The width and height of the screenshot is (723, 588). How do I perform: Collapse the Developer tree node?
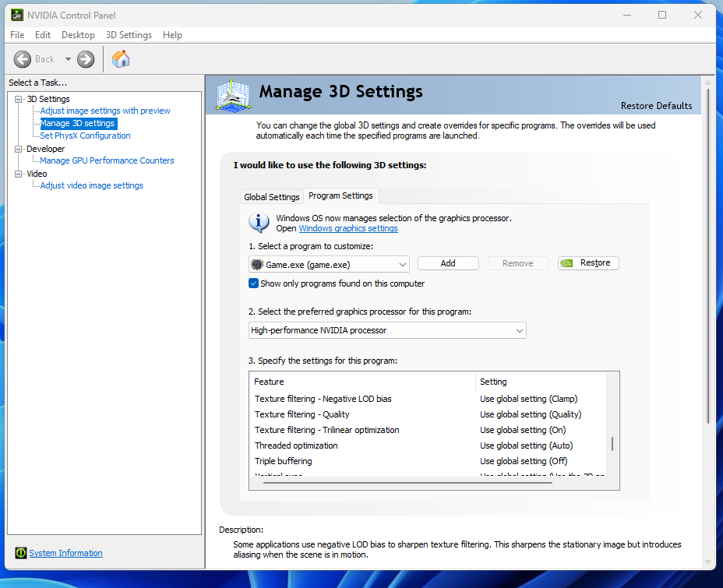tap(19, 149)
